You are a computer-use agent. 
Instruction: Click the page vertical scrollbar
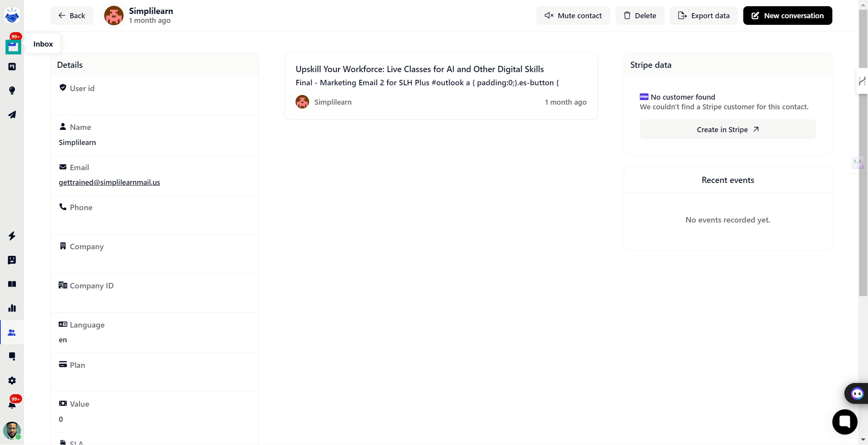(863, 153)
